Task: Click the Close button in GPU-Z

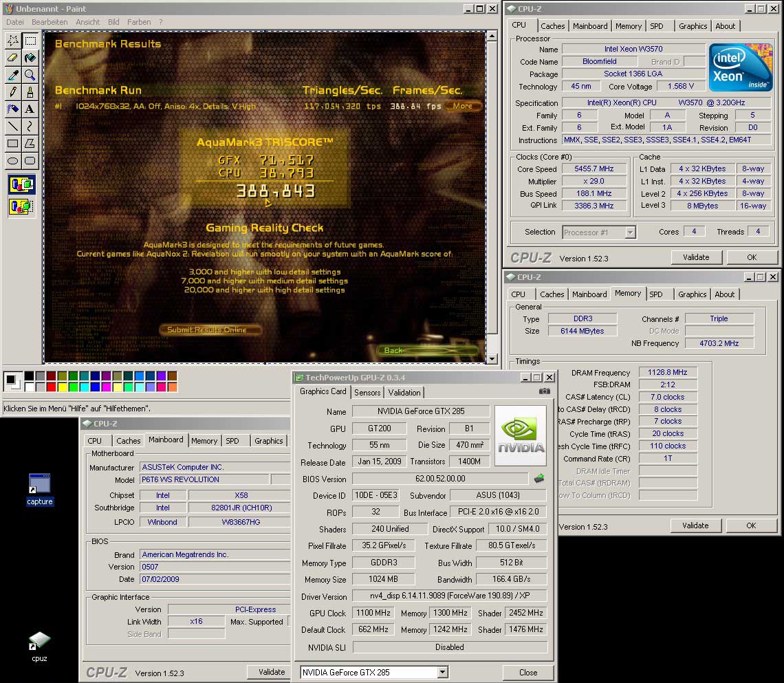Action: (528, 673)
